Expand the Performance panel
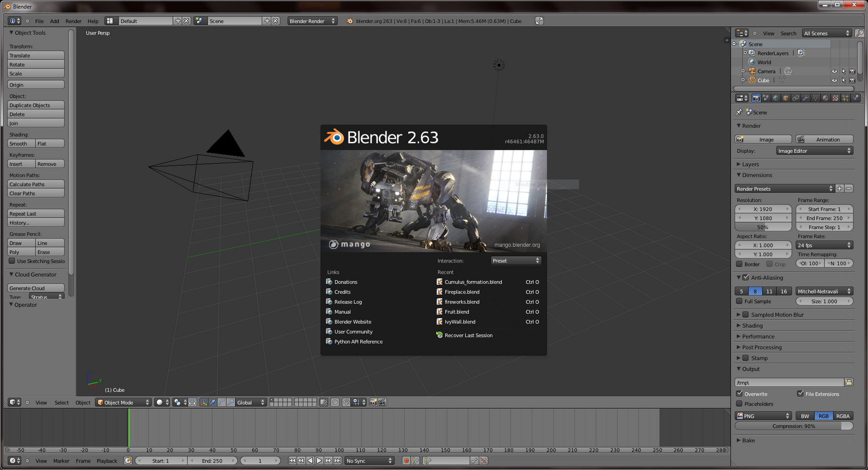Screen dimensions: 868x470 coord(758,337)
